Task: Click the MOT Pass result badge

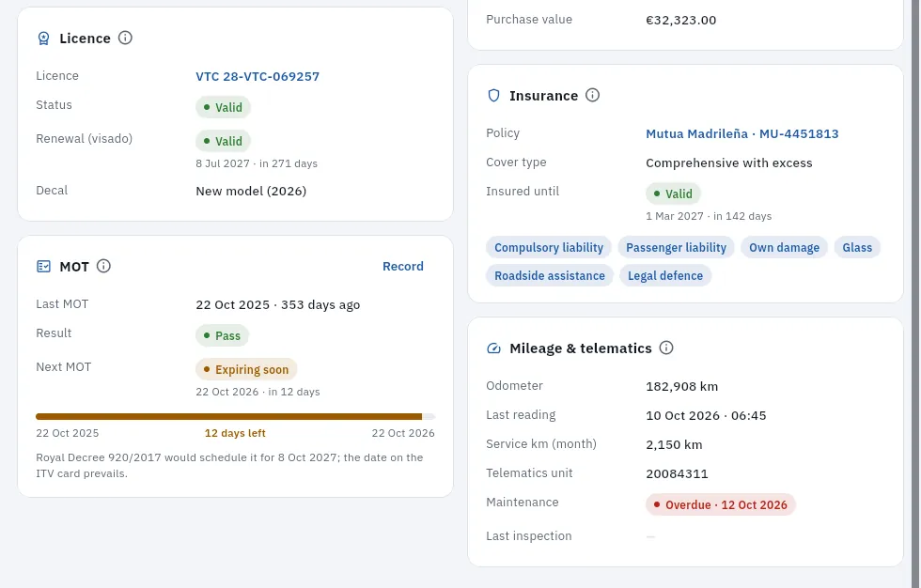Action: point(222,335)
